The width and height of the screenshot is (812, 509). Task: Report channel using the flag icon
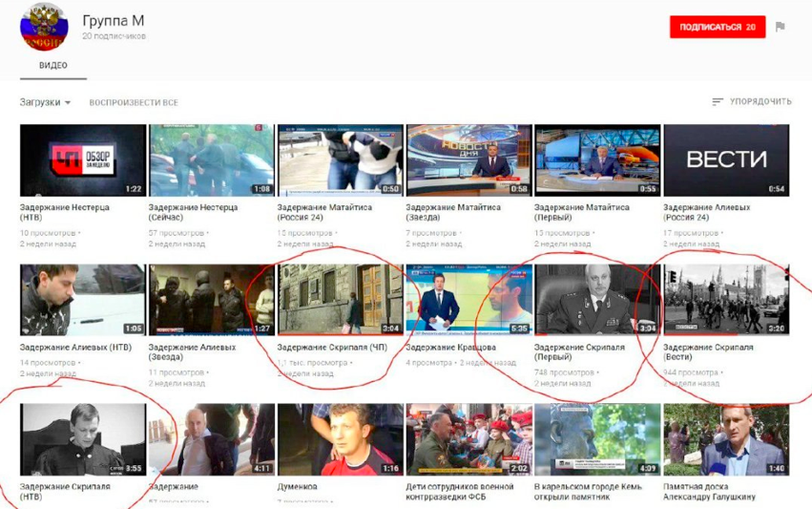[x=781, y=27]
